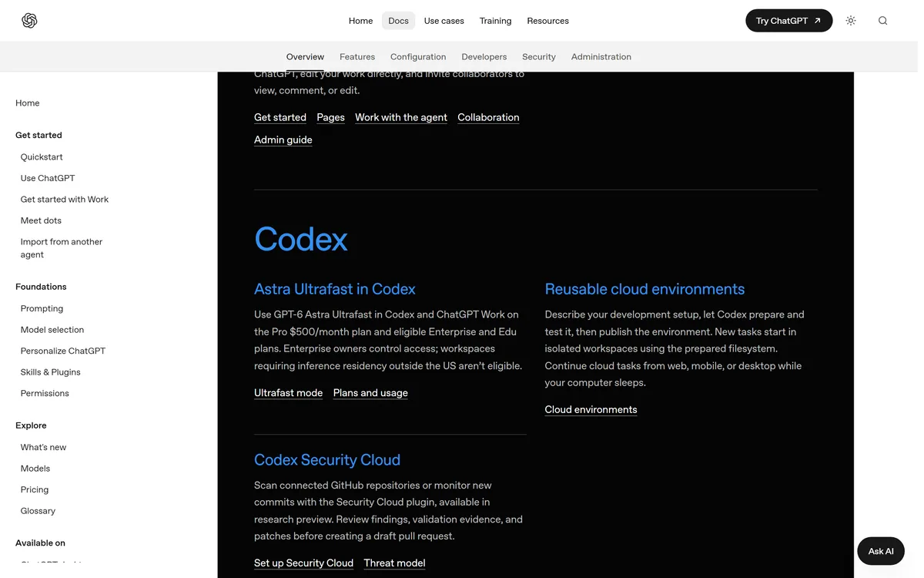Go to the Training menu item
Screen dimensions: 924x578
pyautogui.click(x=495, y=21)
